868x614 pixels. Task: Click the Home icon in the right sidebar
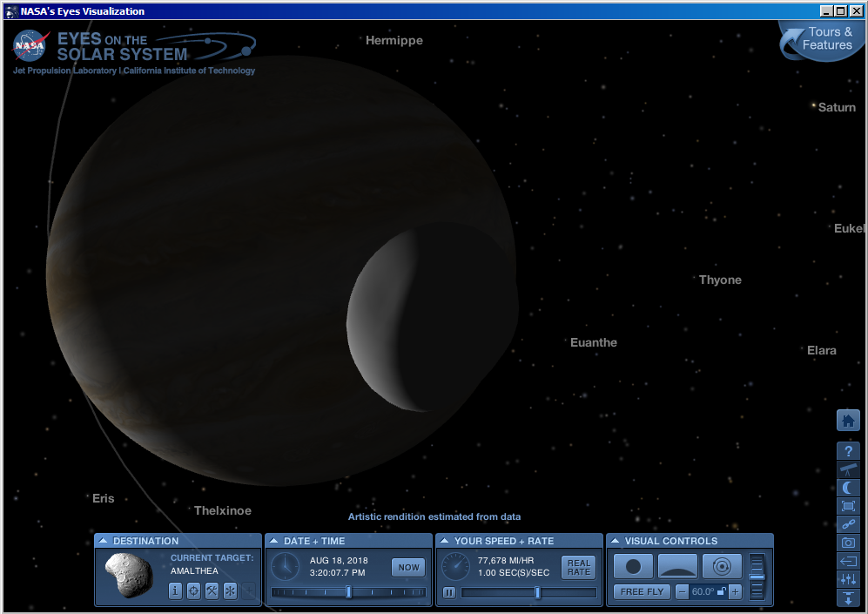(847, 421)
